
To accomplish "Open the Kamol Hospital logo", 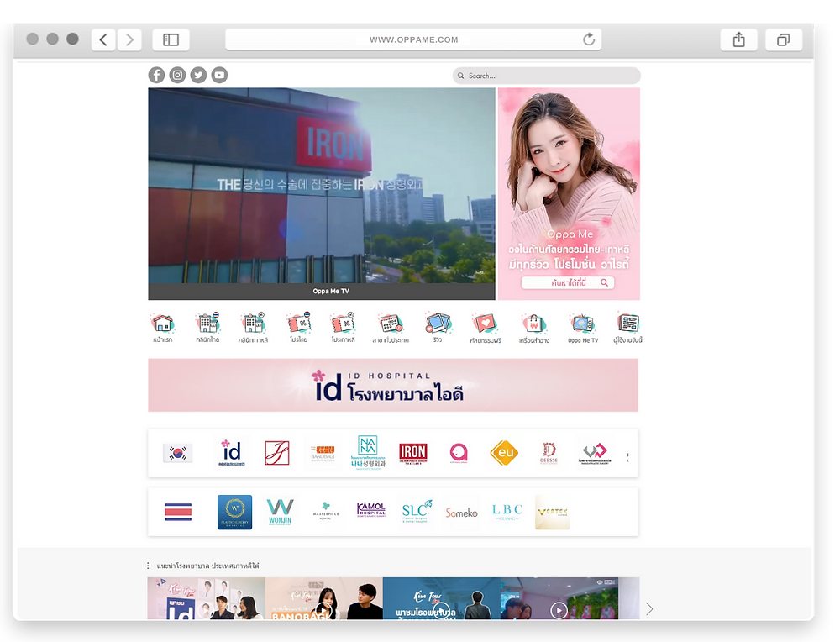I will (370, 510).
